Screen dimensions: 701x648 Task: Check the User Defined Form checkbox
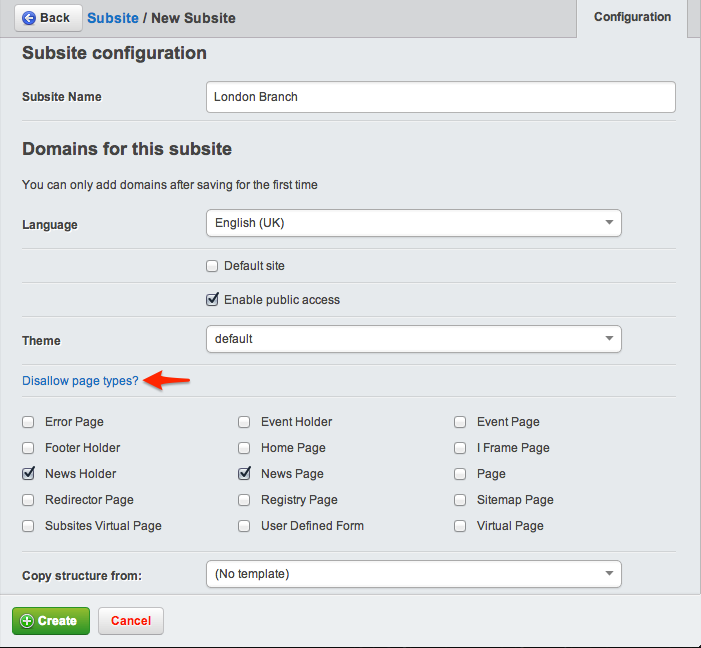pos(244,525)
